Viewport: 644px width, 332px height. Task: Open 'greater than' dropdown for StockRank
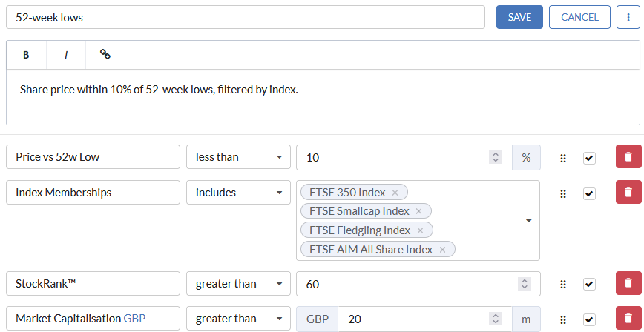(238, 284)
